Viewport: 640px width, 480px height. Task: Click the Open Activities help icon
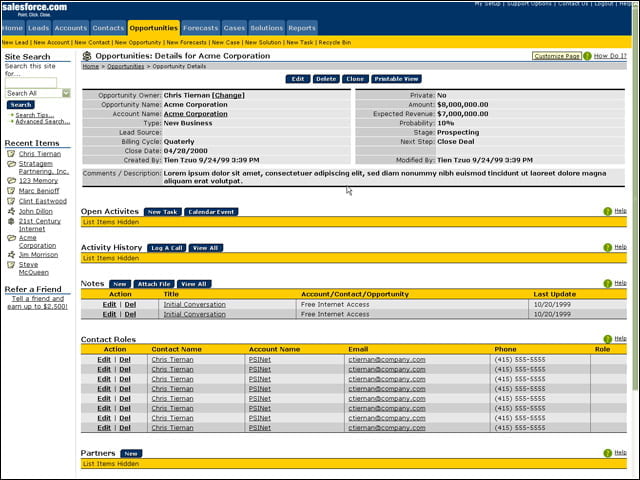coord(607,211)
